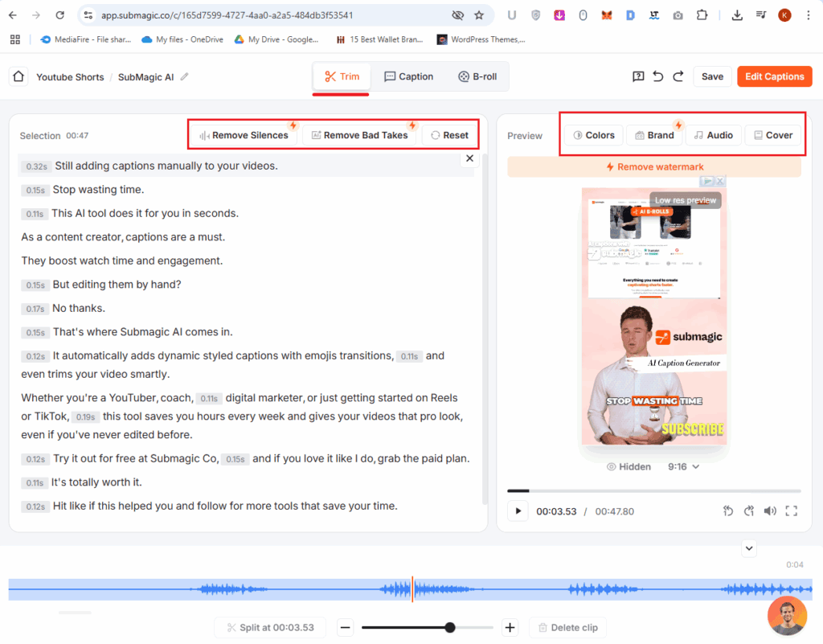
Task: Open the 9:16 aspect ratio dropdown
Action: click(x=683, y=466)
